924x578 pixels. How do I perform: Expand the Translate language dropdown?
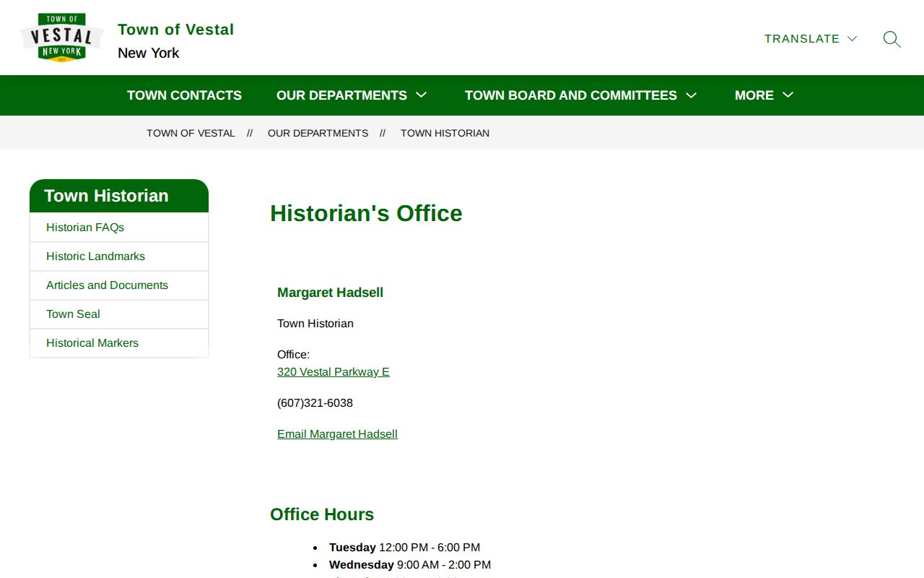click(811, 39)
